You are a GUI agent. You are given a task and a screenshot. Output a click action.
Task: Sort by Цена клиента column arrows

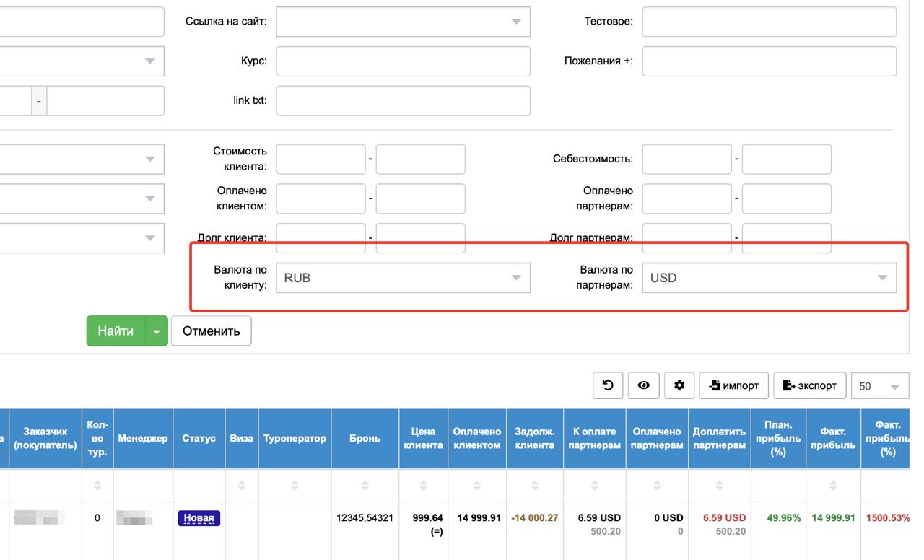423,486
